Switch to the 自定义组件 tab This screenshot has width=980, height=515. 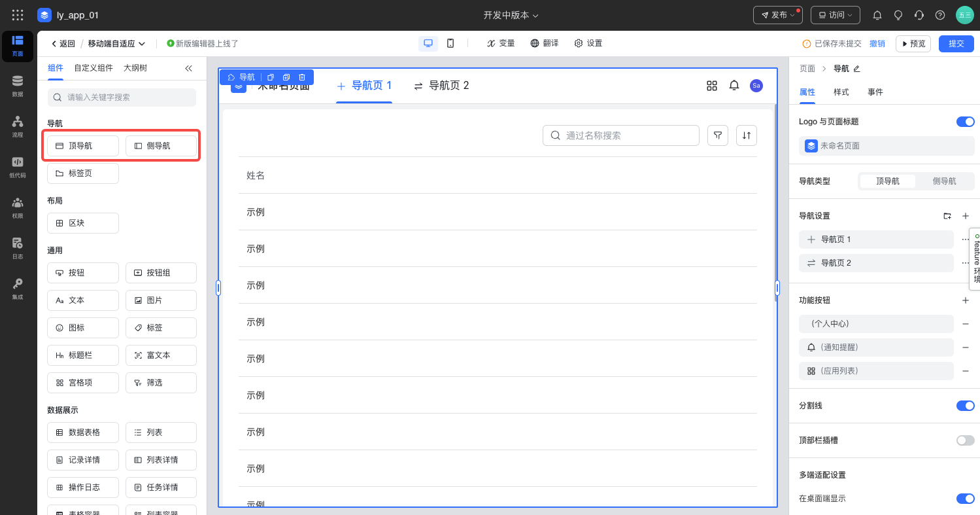[x=93, y=68]
